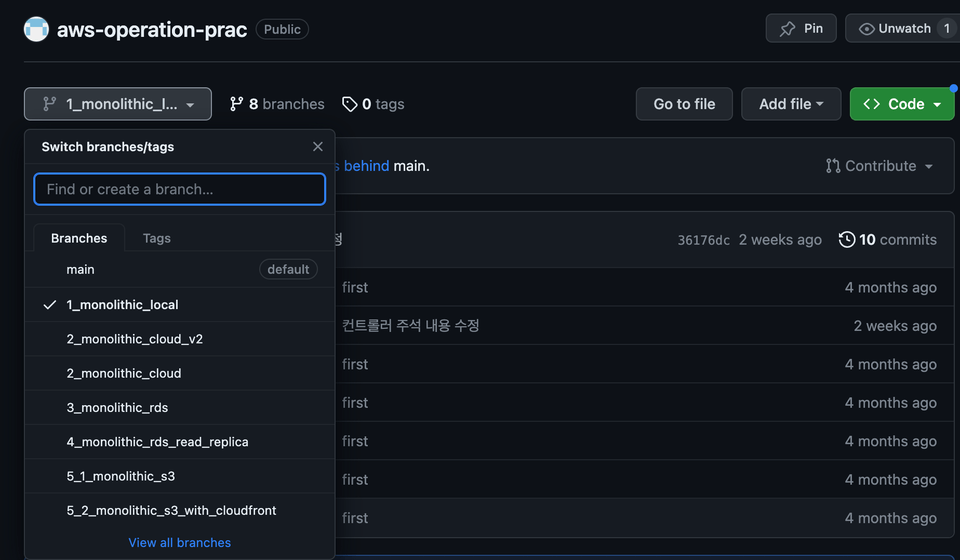The height and width of the screenshot is (560, 960).
Task: Click the 36176dc commit hash
Action: pos(703,240)
